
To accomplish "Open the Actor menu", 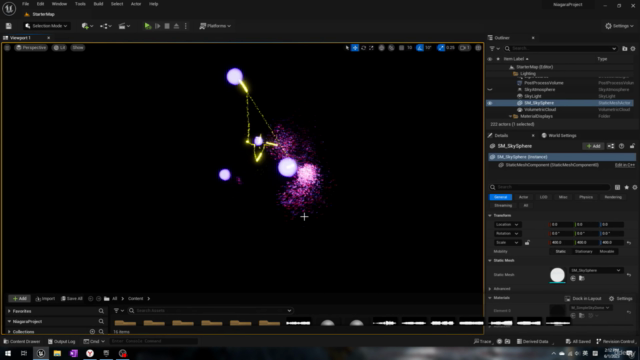I will point(136,4).
